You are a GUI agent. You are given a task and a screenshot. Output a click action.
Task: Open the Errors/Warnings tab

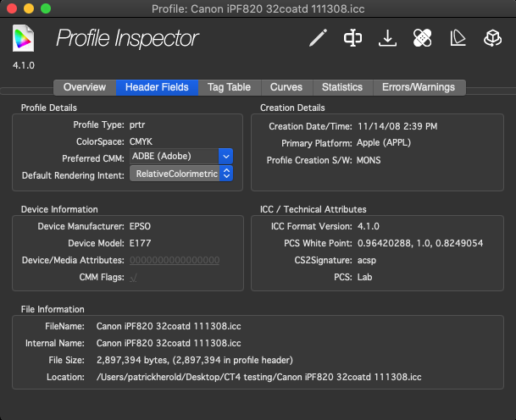(419, 87)
